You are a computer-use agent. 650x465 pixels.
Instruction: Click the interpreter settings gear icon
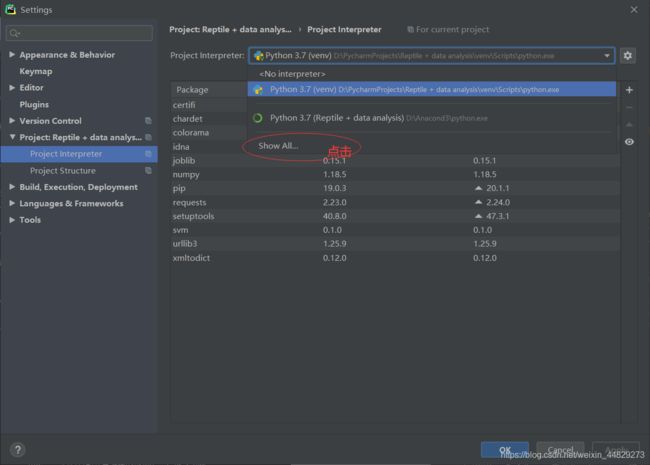[628, 56]
